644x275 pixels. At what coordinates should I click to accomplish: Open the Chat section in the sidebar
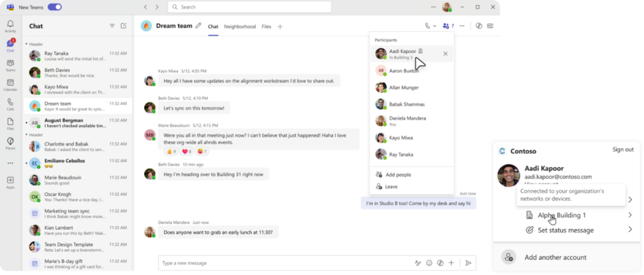point(10,45)
